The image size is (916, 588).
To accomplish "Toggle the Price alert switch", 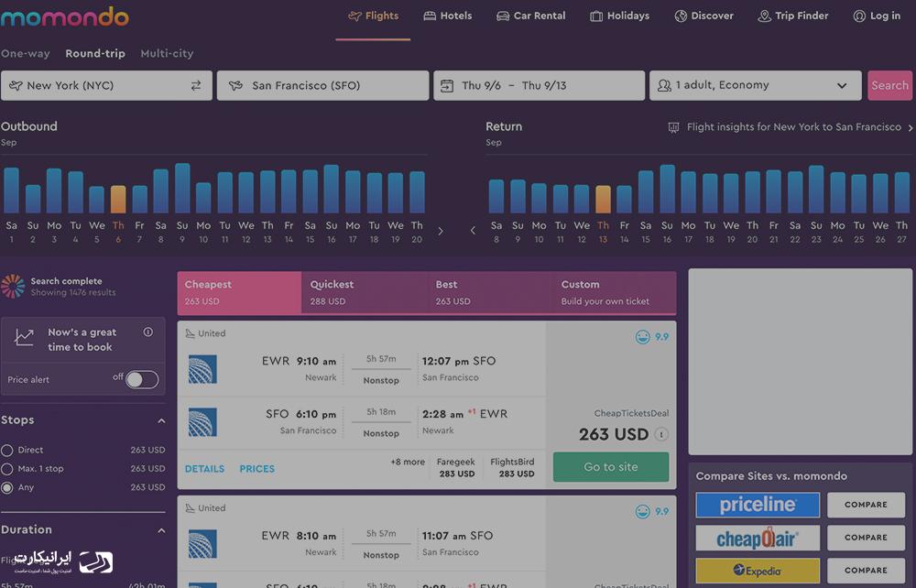I will click(x=142, y=379).
